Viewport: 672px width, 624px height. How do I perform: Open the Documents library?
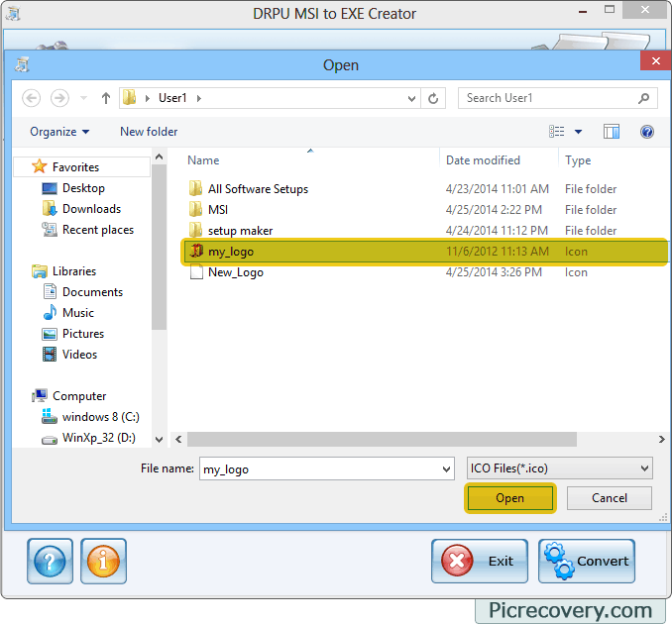[x=92, y=292]
